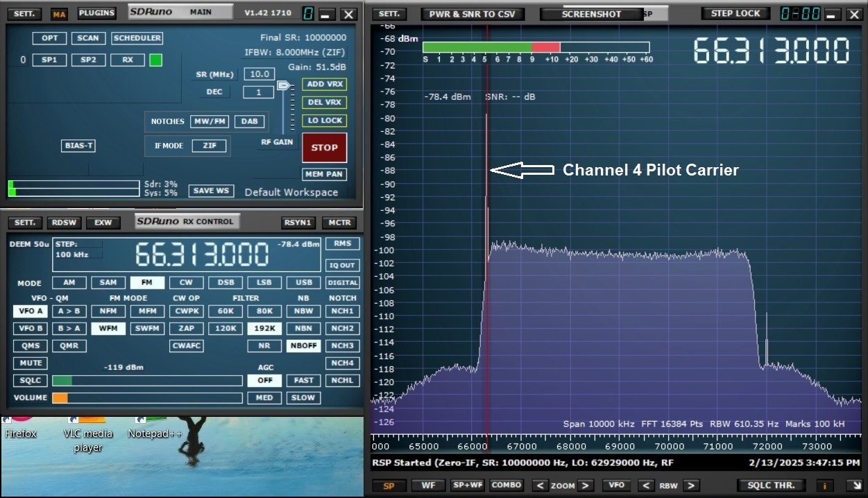Set AGC to FAST
This screenshot has height=498, width=868.
pos(304,380)
